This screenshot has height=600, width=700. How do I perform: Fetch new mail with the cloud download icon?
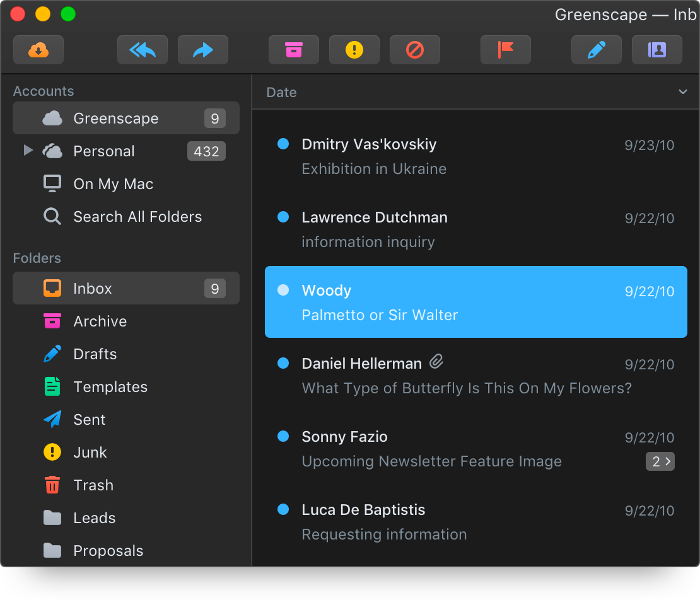pyautogui.click(x=38, y=50)
